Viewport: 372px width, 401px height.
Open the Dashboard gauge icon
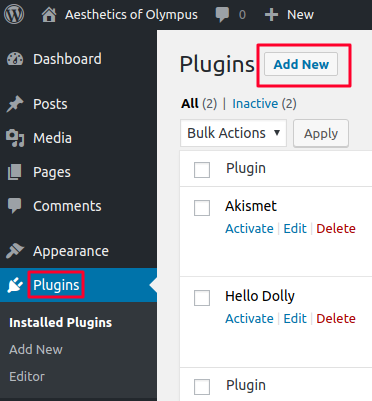coord(15,59)
